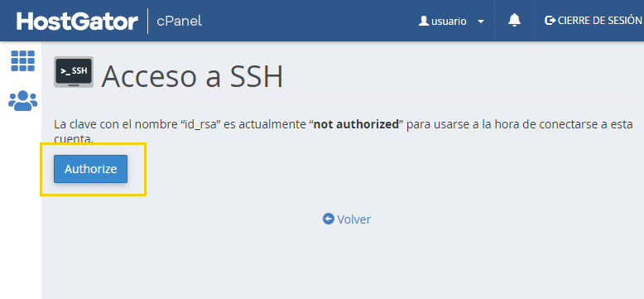The height and width of the screenshot is (299, 644).
Task: Click the HostGator logo
Action: [x=77, y=21]
